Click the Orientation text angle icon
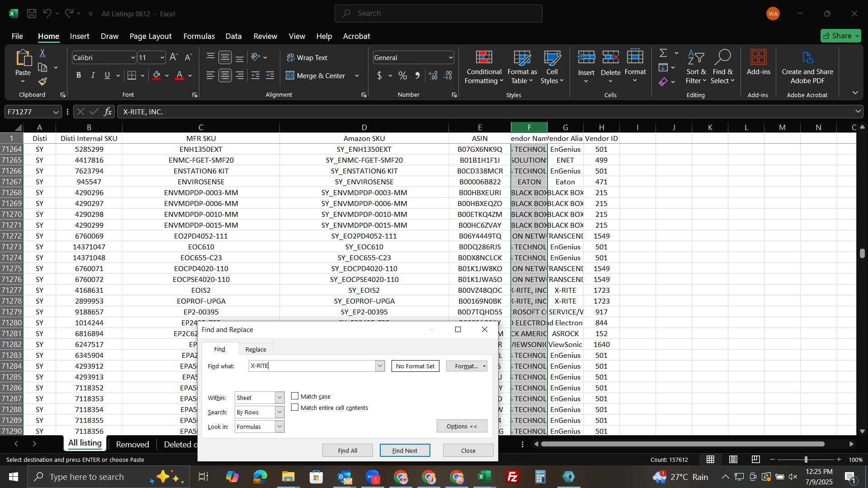Screen dimensions: 868x488 point(255,57)
